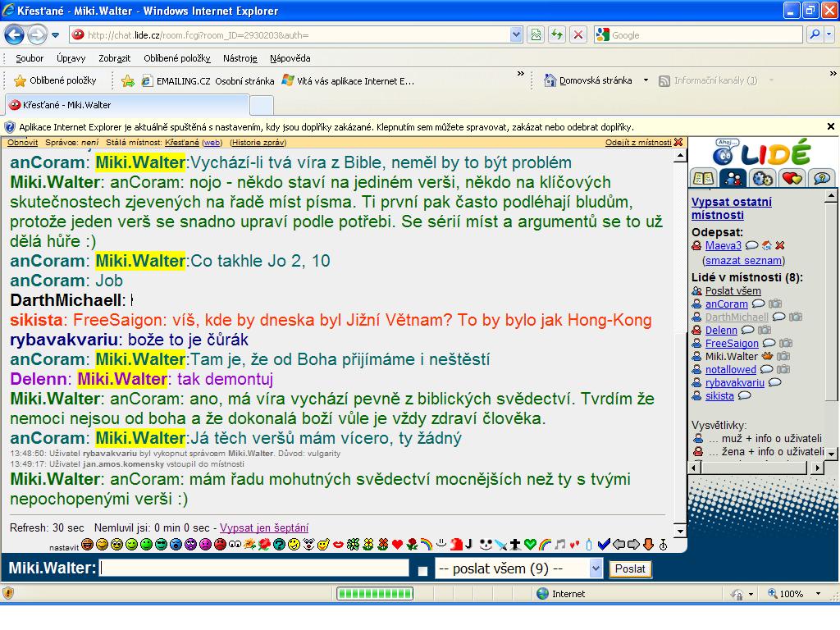The width and height of the screenshot is (840, 630).
Task: Click the IE Stop loading button
Action: point(578,34)
